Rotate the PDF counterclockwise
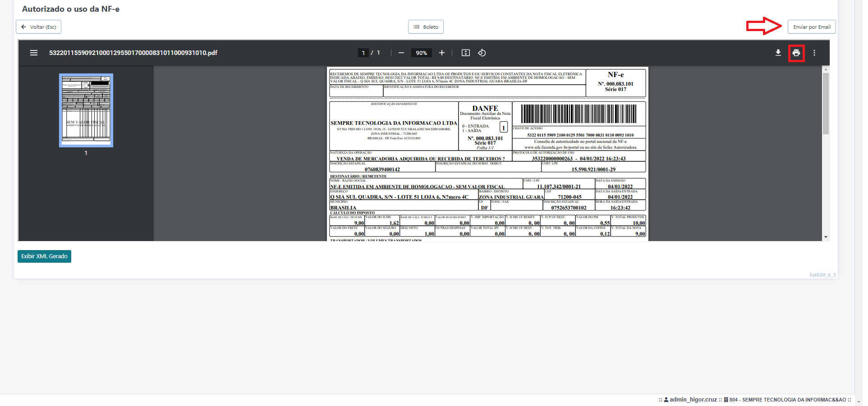Viewport: 868px width, 406px height. (482, 53)
